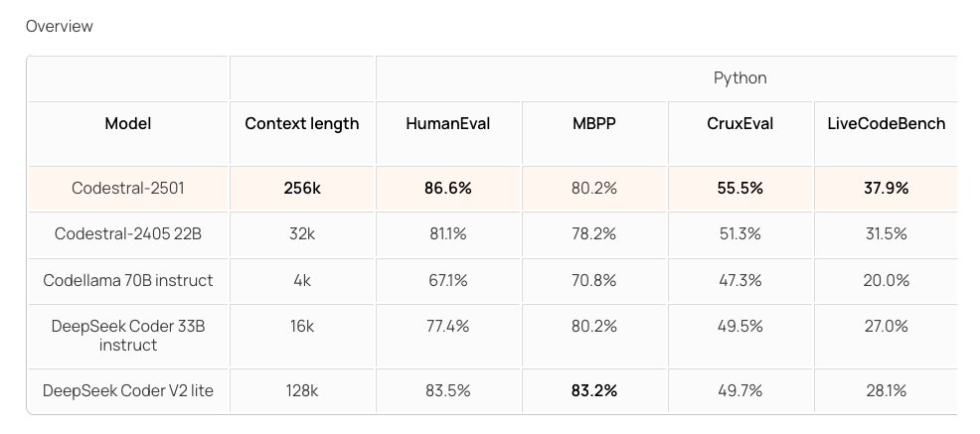
Task: Click the bold 83.2% MBPP score
Action: (x=594, y=391)
